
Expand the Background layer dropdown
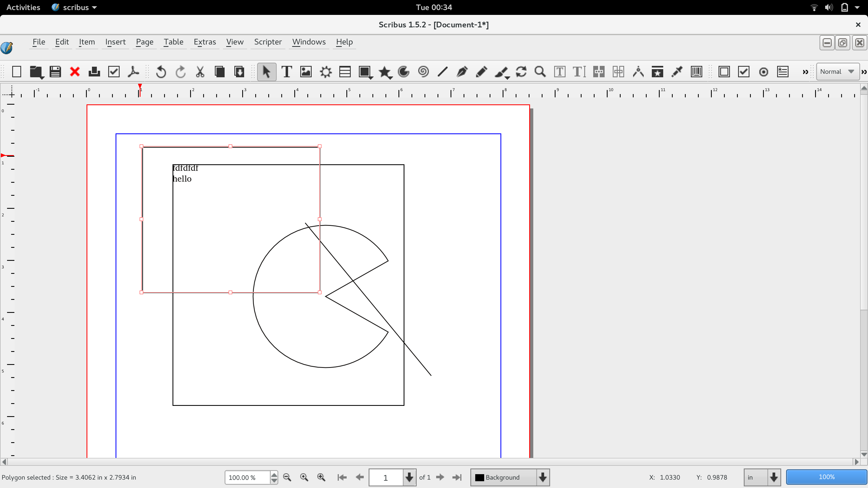[542, 477]
